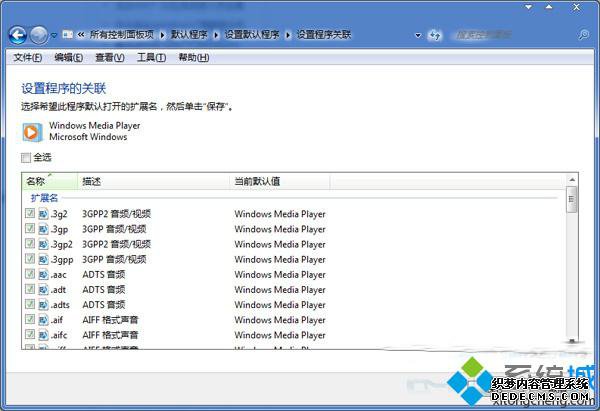The height and width of the screenshot is (411, 600).
Task: Open address bar history dropdown arrow
Action: pos(418,36)
